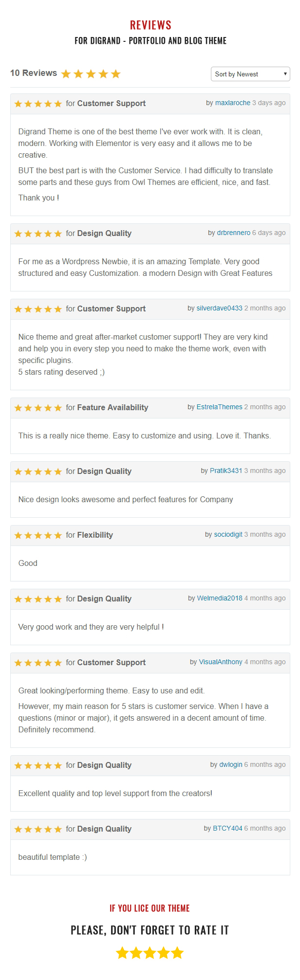Open the EstrelaThemes author link
Screen dimensions: 300x980
220,407
